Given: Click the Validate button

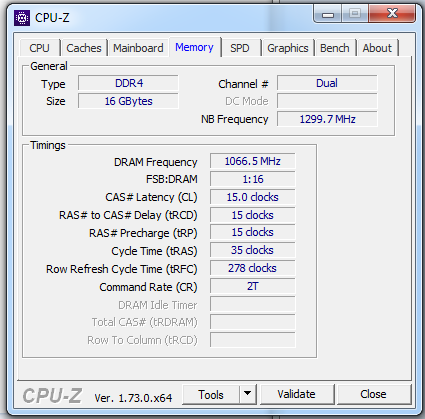Looking at the screenshot, I should tap(297, 395).
